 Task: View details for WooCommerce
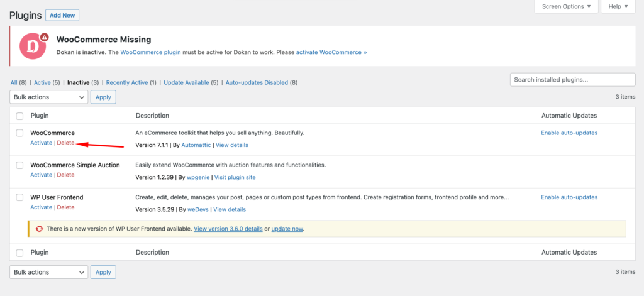[231, 145]
